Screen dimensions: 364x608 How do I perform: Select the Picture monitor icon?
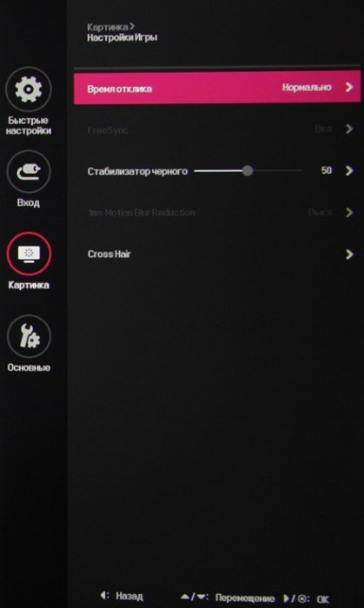[x=29, y=254]
